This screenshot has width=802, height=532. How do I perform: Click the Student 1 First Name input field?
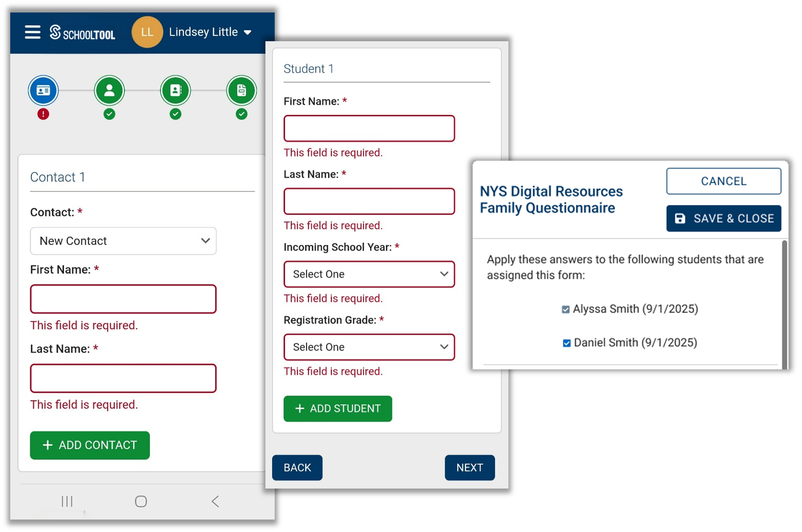369,128
